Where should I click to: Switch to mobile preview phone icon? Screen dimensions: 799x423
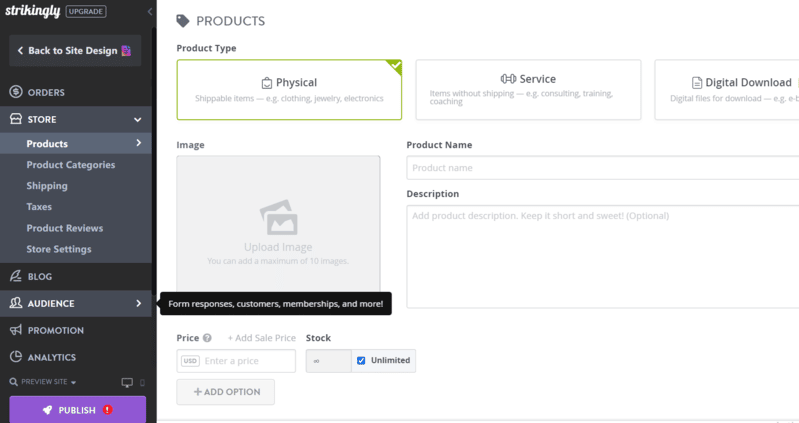[142, 382]
